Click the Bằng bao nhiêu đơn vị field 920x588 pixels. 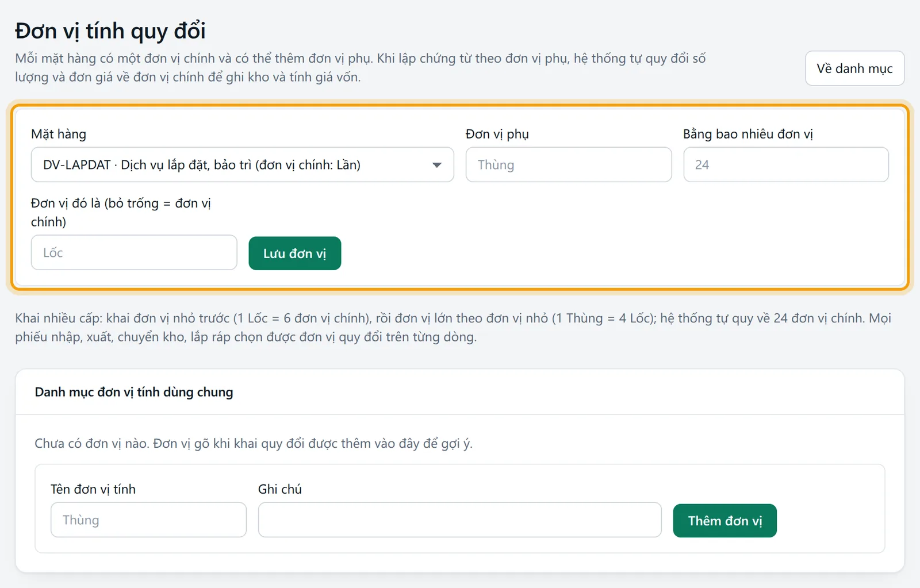(786, 165)
